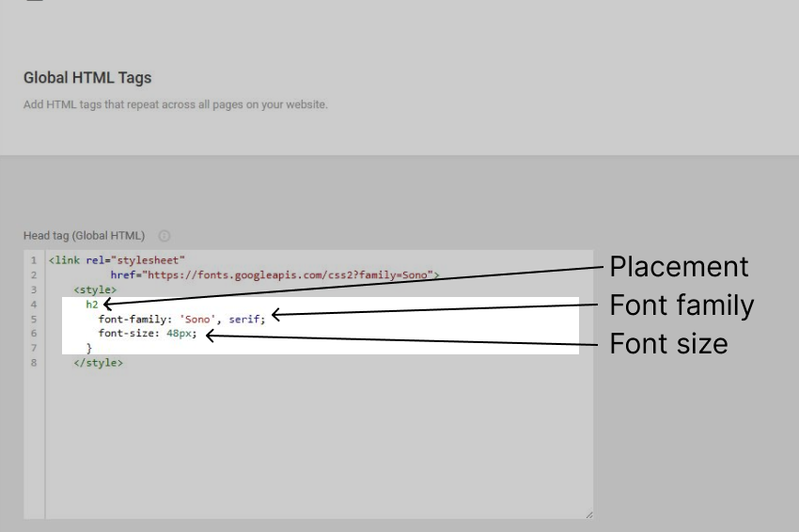Screen dimensions: 799x532
Task: Click the closing brace '}' on line 7
Action: pos(89,348)
